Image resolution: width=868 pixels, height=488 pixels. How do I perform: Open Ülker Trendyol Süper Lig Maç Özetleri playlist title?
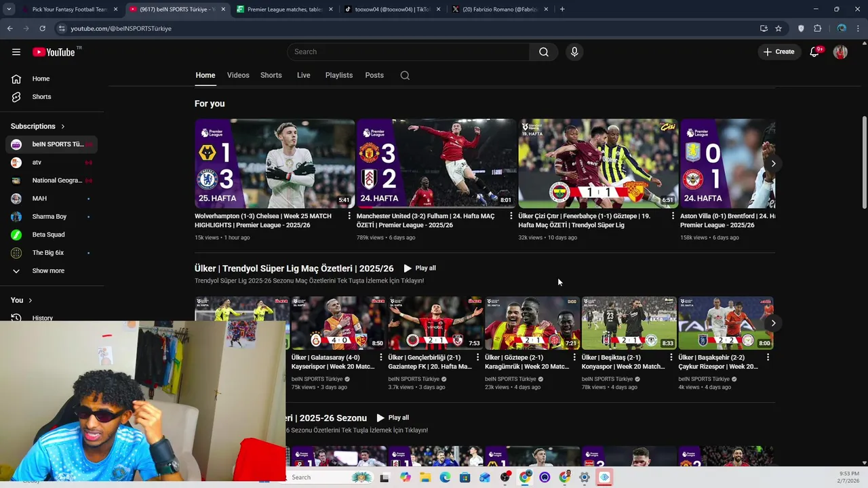(294, 268)
